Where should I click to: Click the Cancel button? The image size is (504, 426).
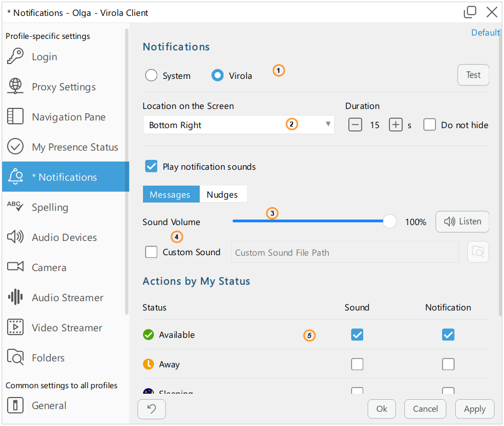[425, 409]
